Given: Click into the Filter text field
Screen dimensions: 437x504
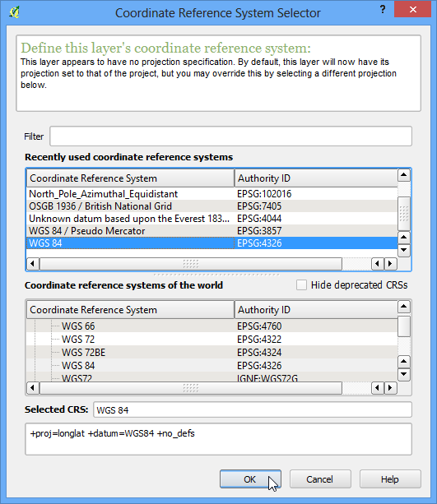Looking at the screenshot, I should [x=230, y=136].
